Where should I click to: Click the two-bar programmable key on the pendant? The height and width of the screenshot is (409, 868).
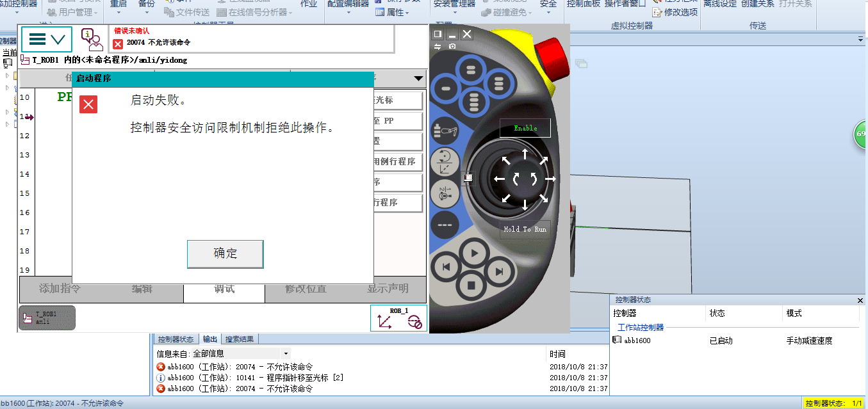(x=470, y=69)
